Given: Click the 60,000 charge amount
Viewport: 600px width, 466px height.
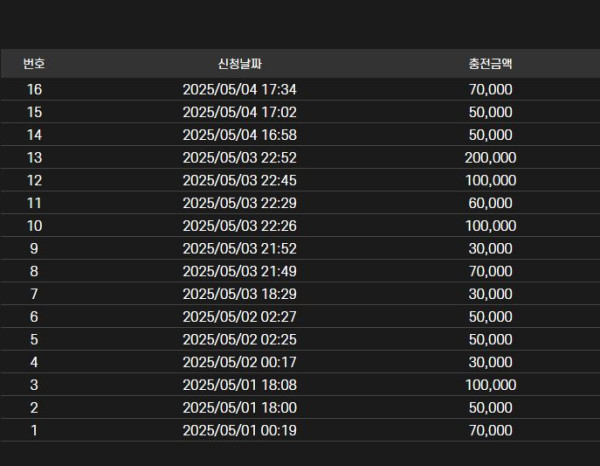Looking at the screenshot, I should click(x=490, y=203).
